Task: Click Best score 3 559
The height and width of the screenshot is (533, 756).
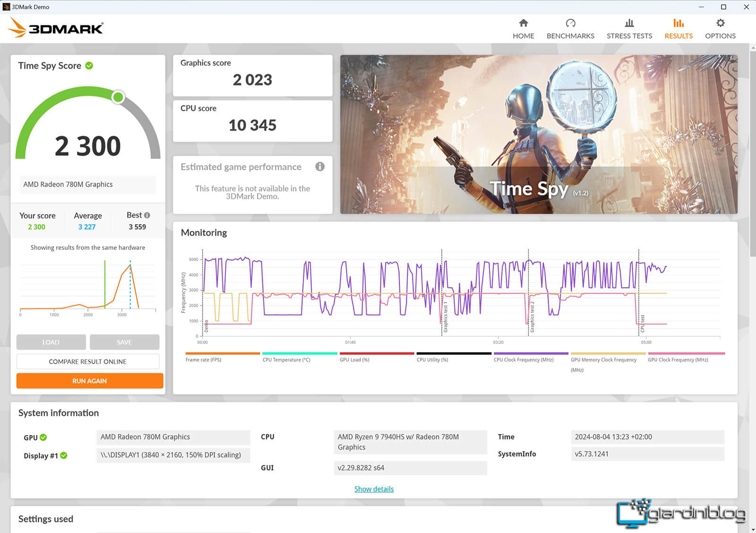Action: click(137, 227)
